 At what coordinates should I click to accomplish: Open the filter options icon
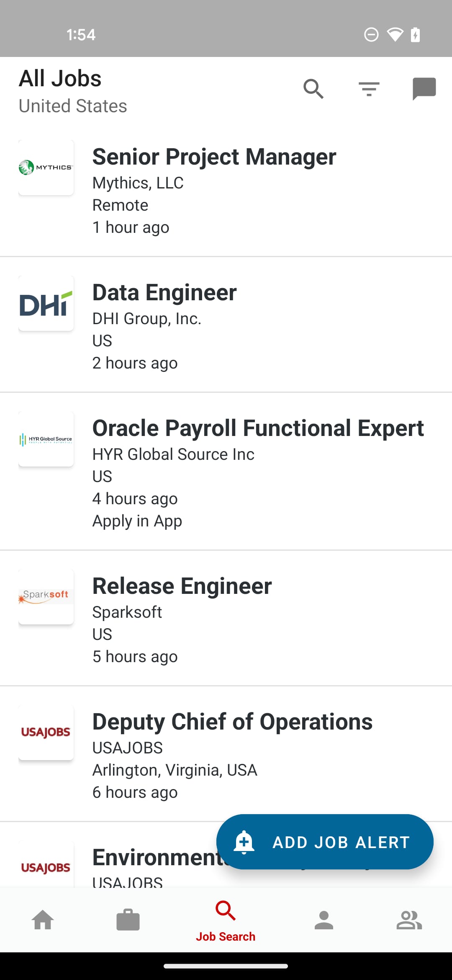pos(369,89)
